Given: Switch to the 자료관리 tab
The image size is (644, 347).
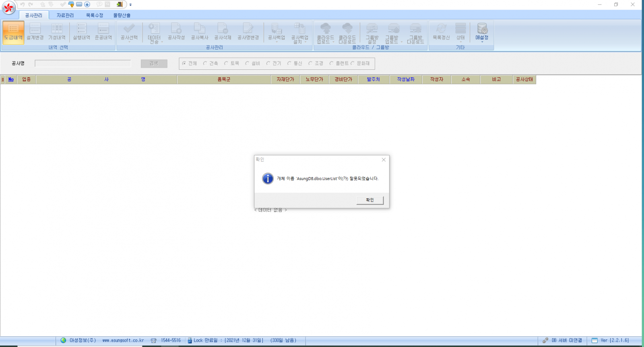Looking at the screenshot, I should (65, 15).
